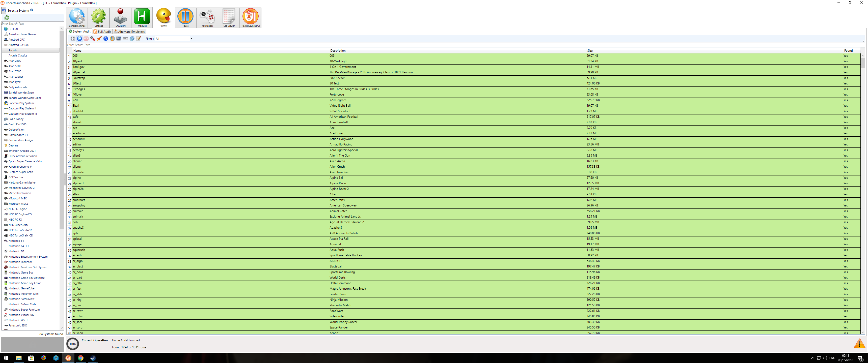This screenshot has width=868, height=363.
Task: Switch to the Full Audit tab
Action: click(x=102, y=32)
